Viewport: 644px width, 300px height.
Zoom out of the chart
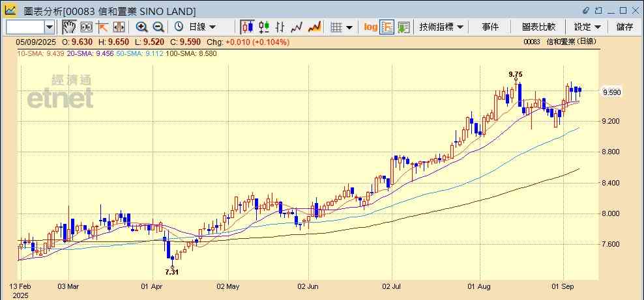[x=158, y=27]
